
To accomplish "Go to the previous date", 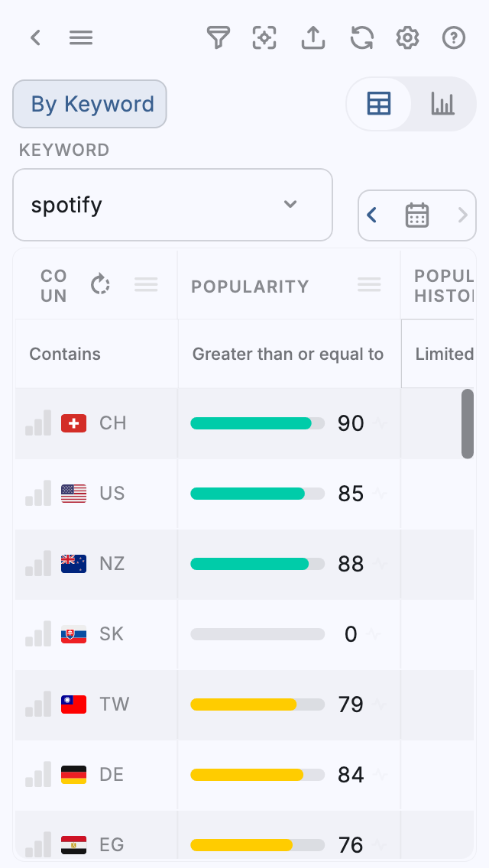I will 372,215.
